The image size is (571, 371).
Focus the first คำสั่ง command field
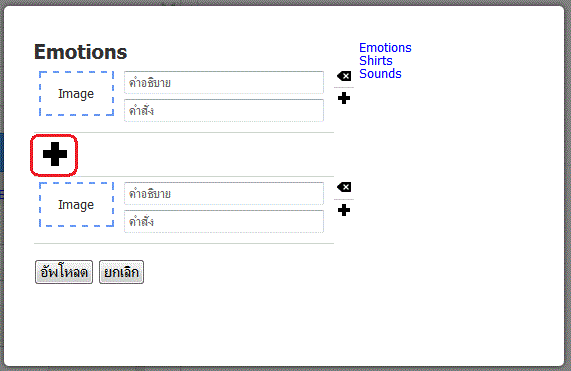pyautogui.click(x=224, y=110)
